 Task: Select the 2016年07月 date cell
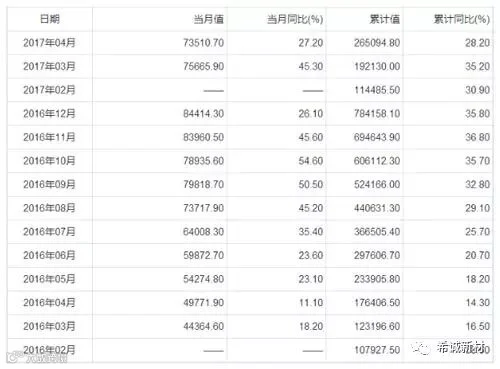coord(49,232)
